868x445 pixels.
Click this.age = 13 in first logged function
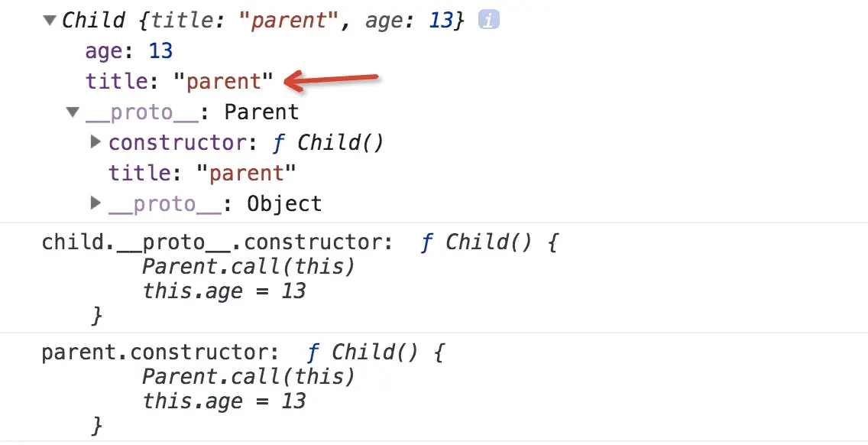(224, 291)
